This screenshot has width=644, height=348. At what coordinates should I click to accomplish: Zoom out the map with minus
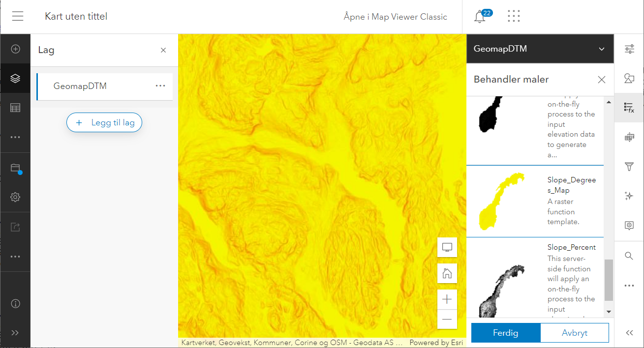447,319
